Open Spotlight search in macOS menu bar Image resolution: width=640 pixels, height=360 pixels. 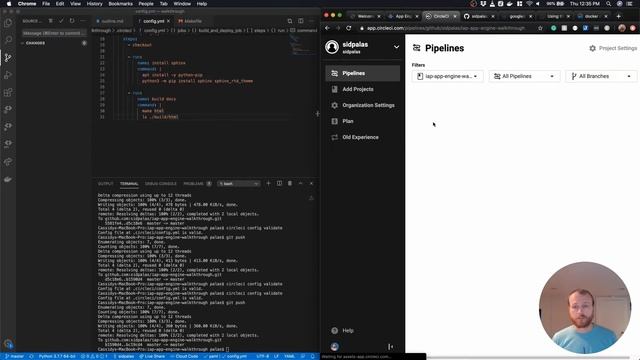[x=608, y=4]
